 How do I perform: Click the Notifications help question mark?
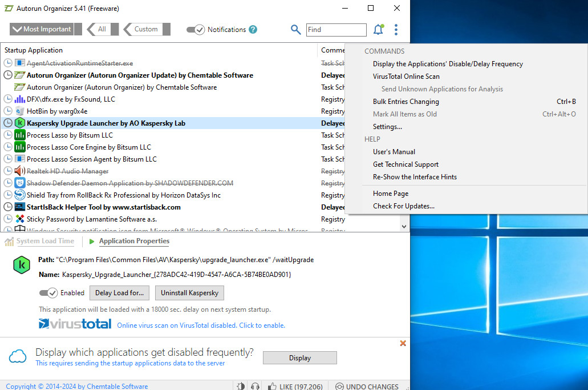coord(253,29)
